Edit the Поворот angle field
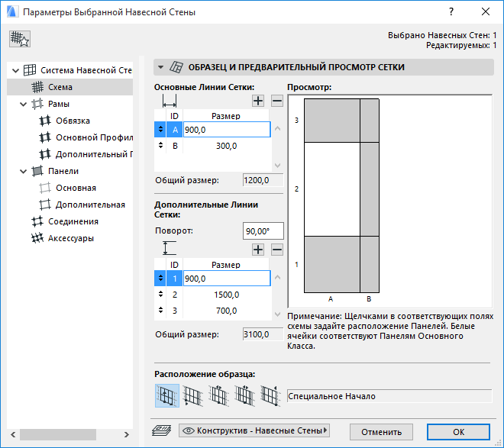The width and height of the screenshot is (504, 448). click(x=263, y=231)
